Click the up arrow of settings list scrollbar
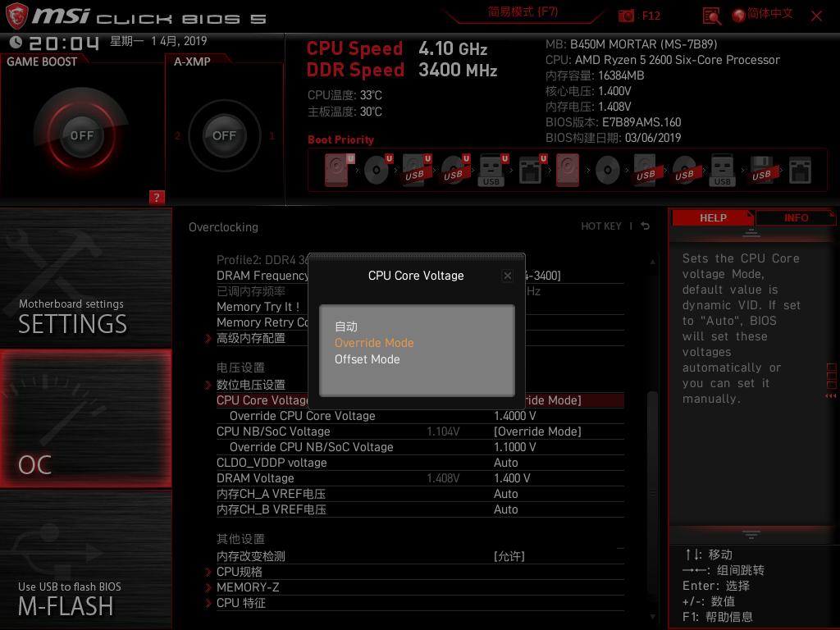840x630 pixels. point(652,262)
